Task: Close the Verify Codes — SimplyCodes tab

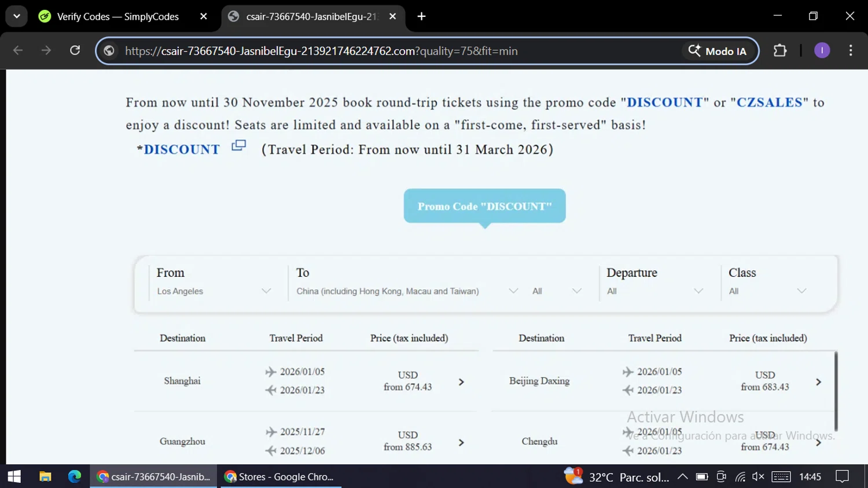Action: (x=204, y=16)
